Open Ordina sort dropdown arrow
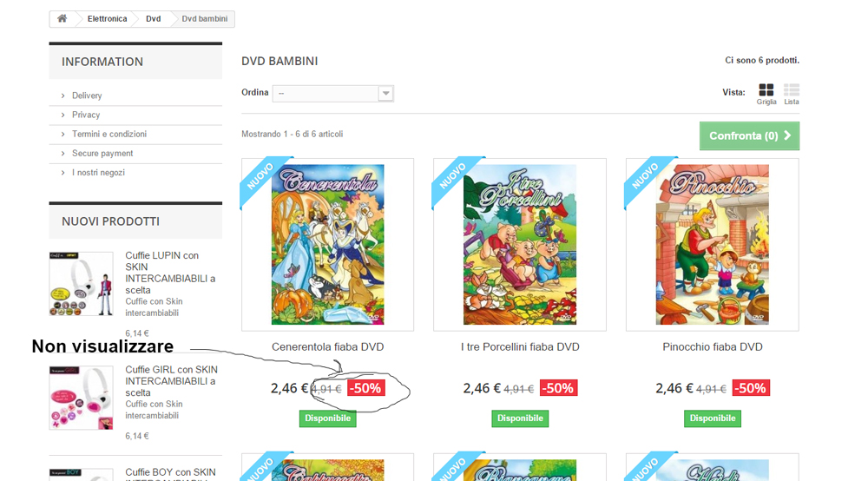Image resolution: width=868 pixels, height=481 pixels. pos(386,94)
